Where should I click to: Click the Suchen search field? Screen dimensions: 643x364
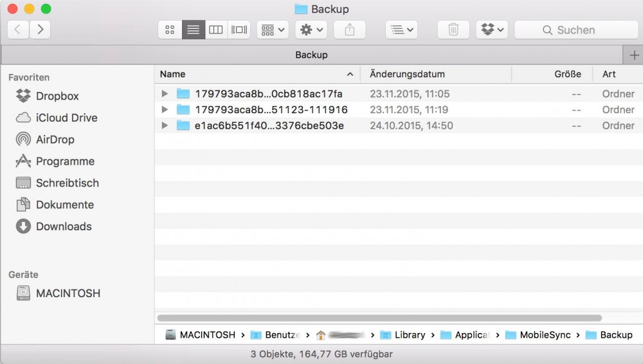[576, 30]
